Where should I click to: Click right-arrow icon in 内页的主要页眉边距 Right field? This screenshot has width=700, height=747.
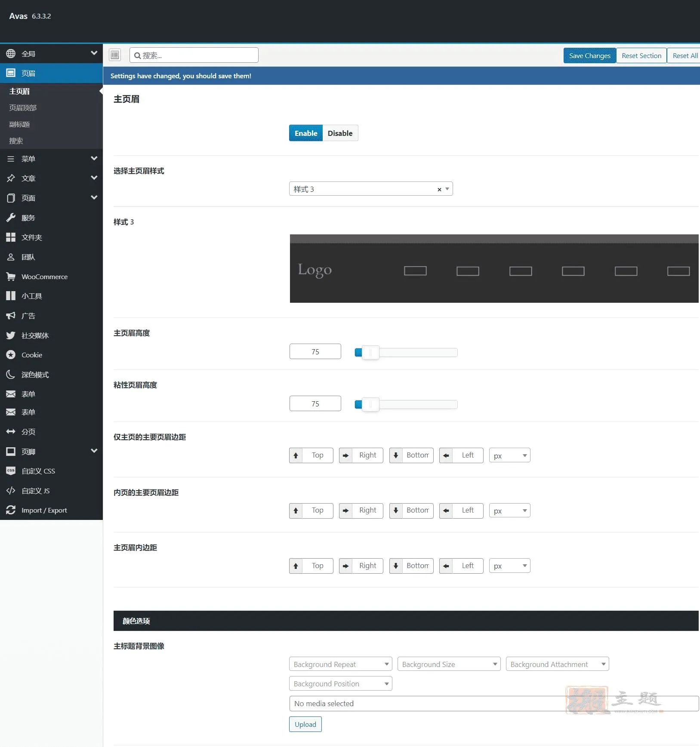click(x=345, y=510)
